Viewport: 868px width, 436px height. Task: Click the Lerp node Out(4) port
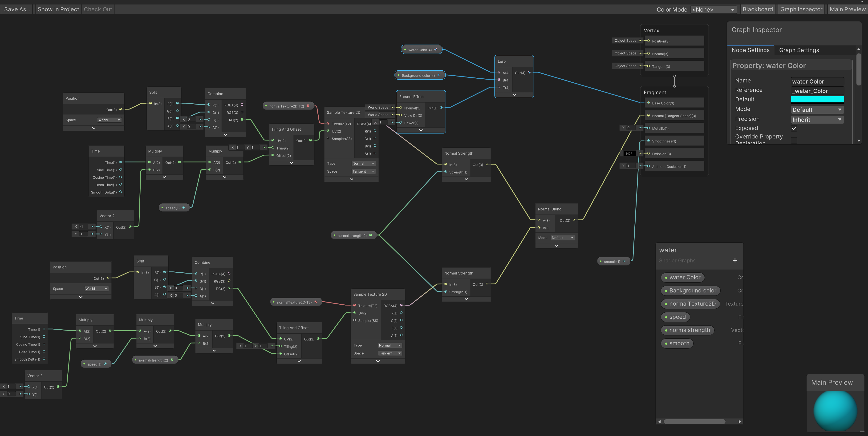(x=529, y=73)
